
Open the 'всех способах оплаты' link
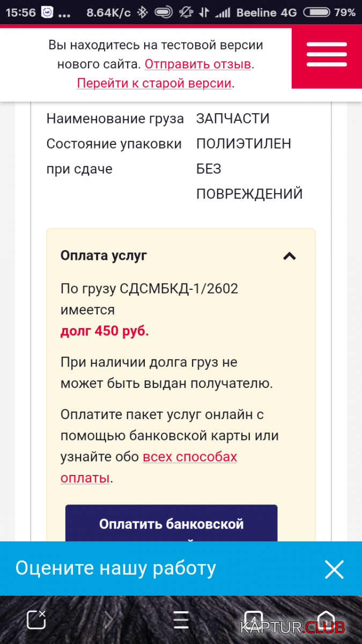tap(149, 467)
